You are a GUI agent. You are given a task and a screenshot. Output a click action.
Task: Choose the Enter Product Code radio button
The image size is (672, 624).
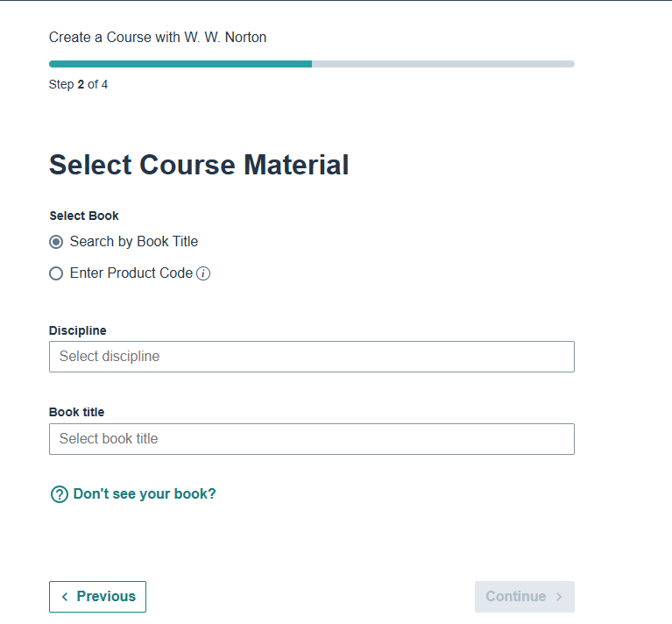tap(56, 273)
